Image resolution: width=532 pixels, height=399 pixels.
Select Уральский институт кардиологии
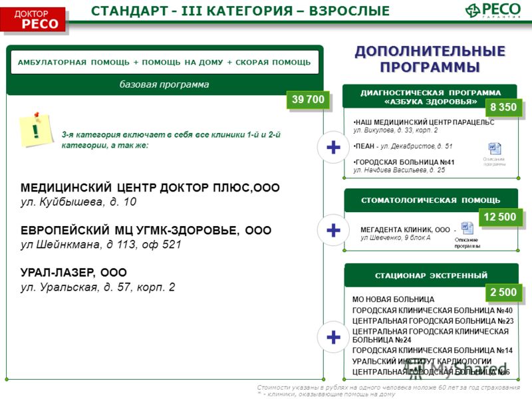click(422, 361)
